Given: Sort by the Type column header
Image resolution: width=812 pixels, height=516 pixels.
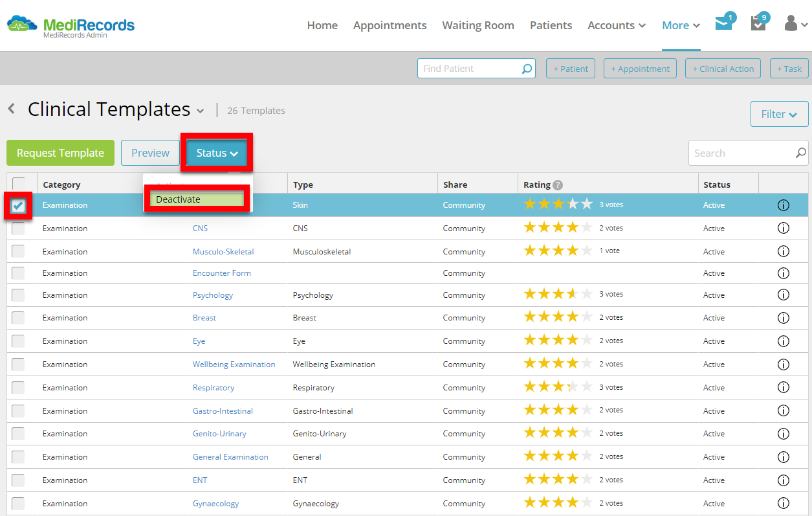Looking at the screenshot, I should [303, 185].
